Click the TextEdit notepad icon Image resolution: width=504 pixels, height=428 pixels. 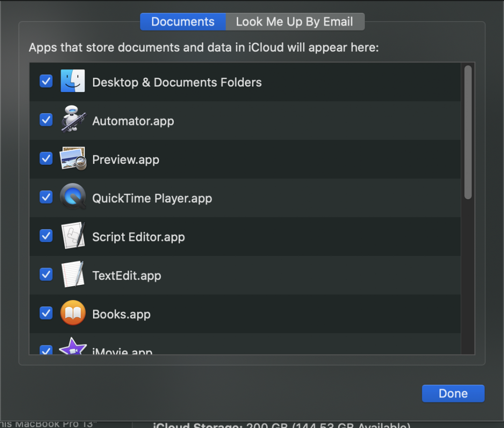(x=73, y=274)
